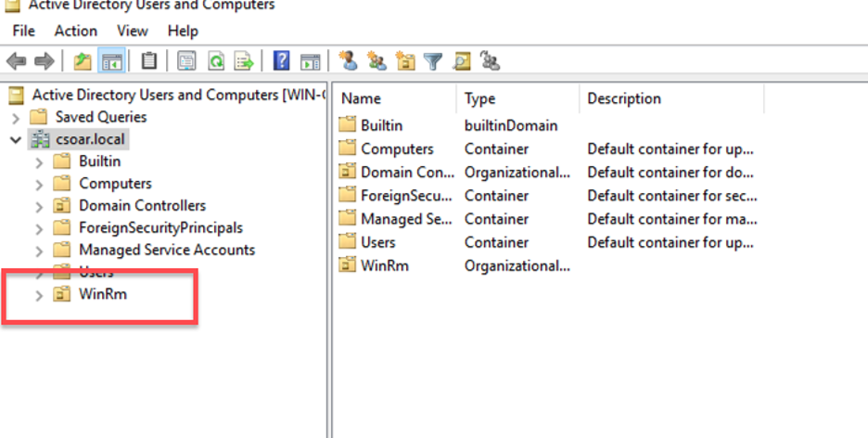Open filter options via funnel icon
Screen dimensions: 868x438
pyautogui.click(x=433, y=62)
